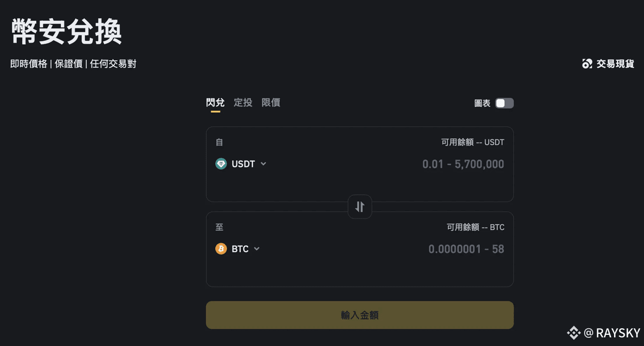Click the 閃兌 tab underline indicator
644x346 pixels.
[x=215, y=113]
